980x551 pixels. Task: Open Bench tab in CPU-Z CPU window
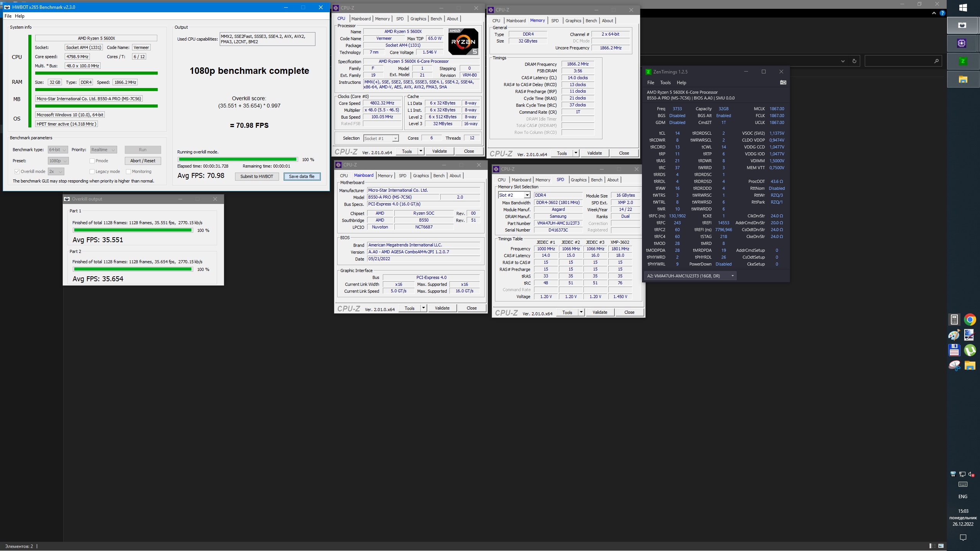436,19
